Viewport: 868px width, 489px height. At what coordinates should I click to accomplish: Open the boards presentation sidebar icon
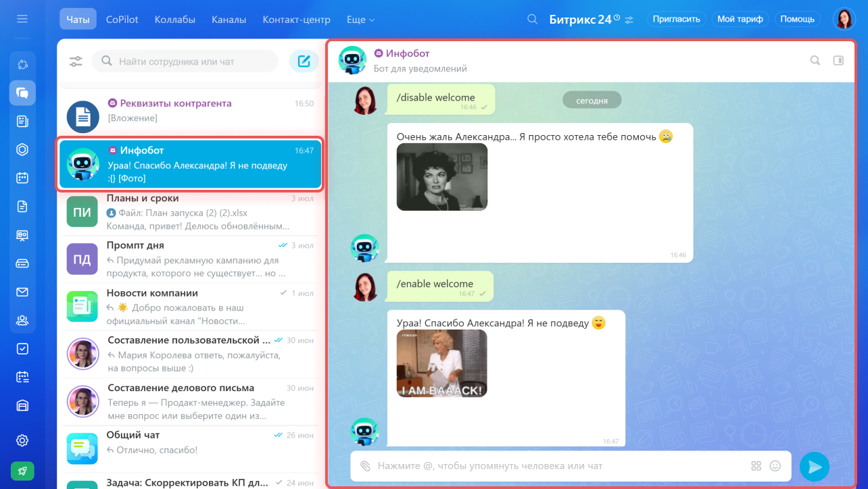pos(22,235)
